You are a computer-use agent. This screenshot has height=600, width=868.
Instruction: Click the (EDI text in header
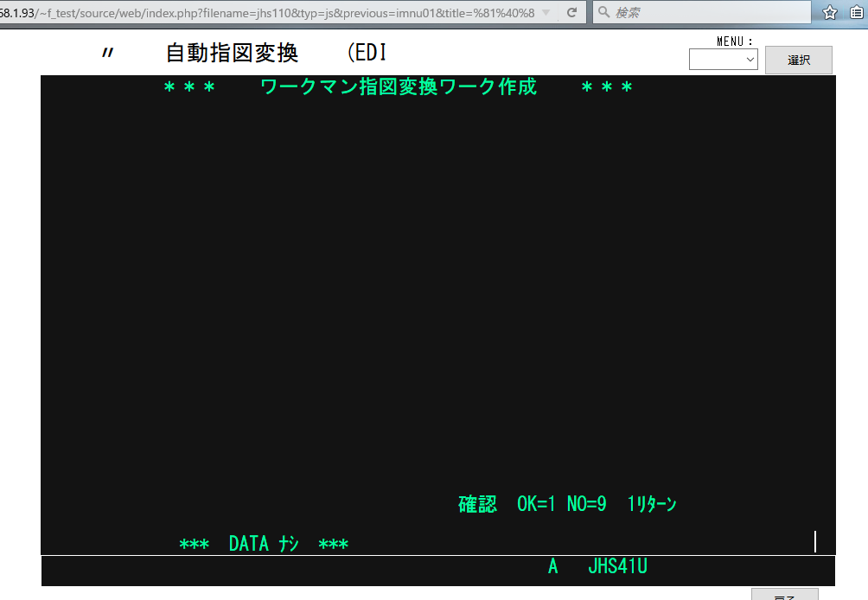click(366, 53)
